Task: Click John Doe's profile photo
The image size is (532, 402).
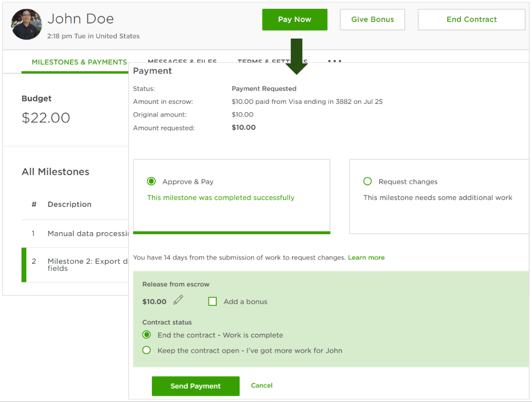Action: [26, 24]
